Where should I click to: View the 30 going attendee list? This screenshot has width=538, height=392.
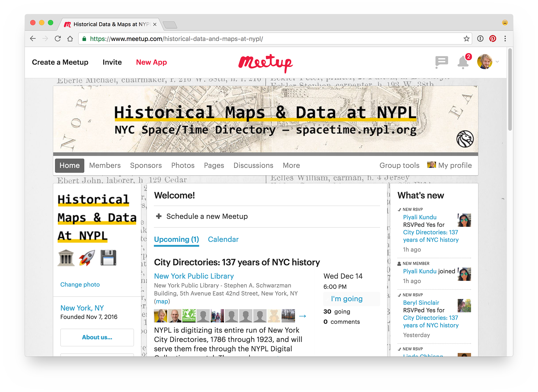337,312
